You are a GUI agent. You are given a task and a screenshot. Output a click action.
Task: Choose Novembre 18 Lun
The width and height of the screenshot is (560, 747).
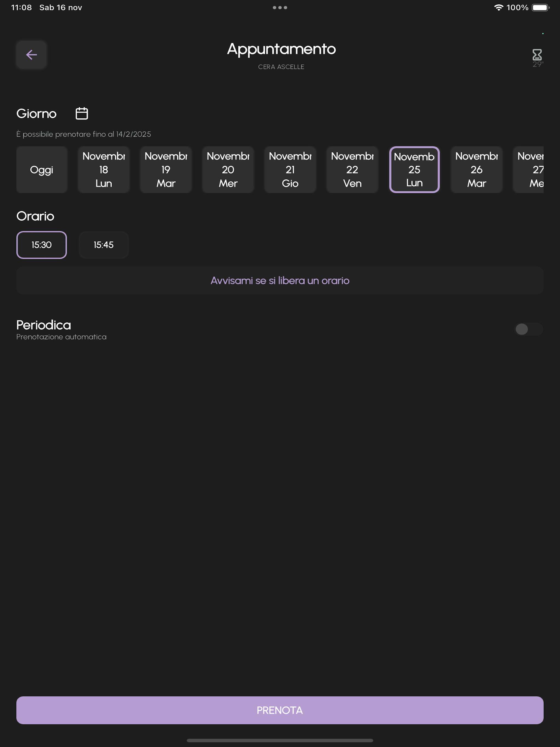coord(104,170)
